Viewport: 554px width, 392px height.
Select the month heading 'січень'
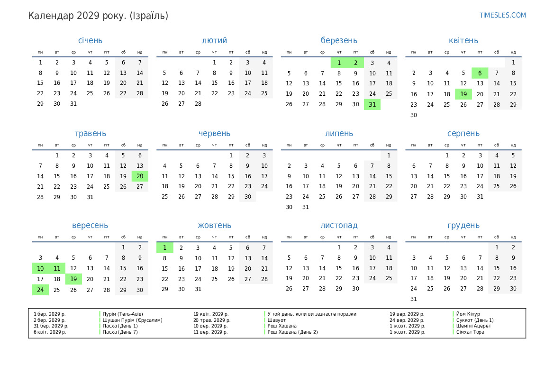pos(90,40)
